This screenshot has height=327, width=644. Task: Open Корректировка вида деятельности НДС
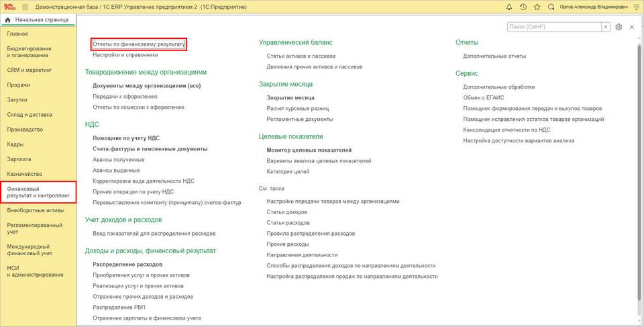pos(144,181)
